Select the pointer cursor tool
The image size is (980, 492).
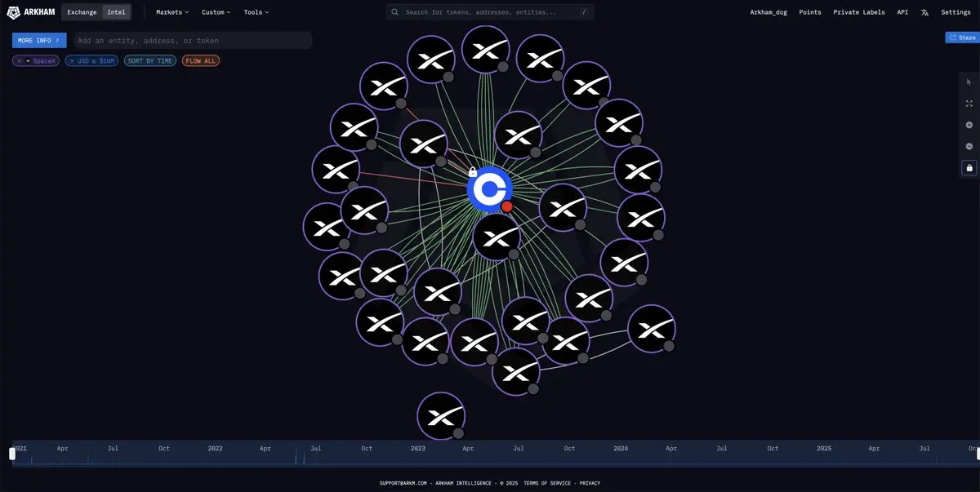point(969,82)
